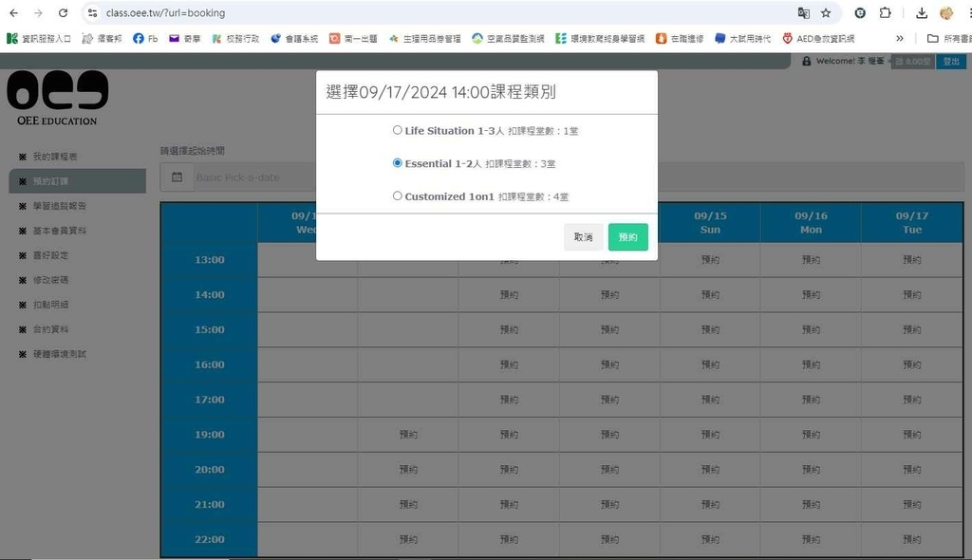972x560 pixels.
Task: Book the 19:00 slot on 09/15 Sun
Action: pyautogui.click(x=710, y=435)
